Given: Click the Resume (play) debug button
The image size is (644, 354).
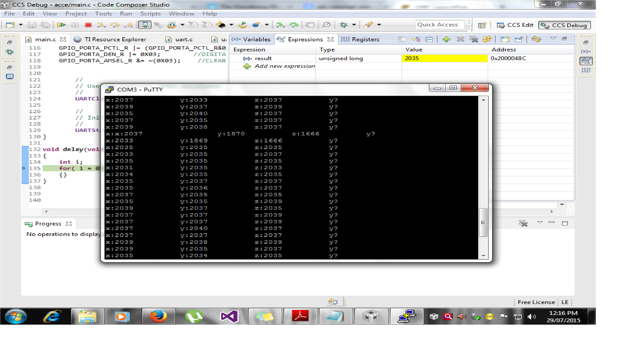Looking at the screenshot, I should pyautogui.click(x=61, y=25).
